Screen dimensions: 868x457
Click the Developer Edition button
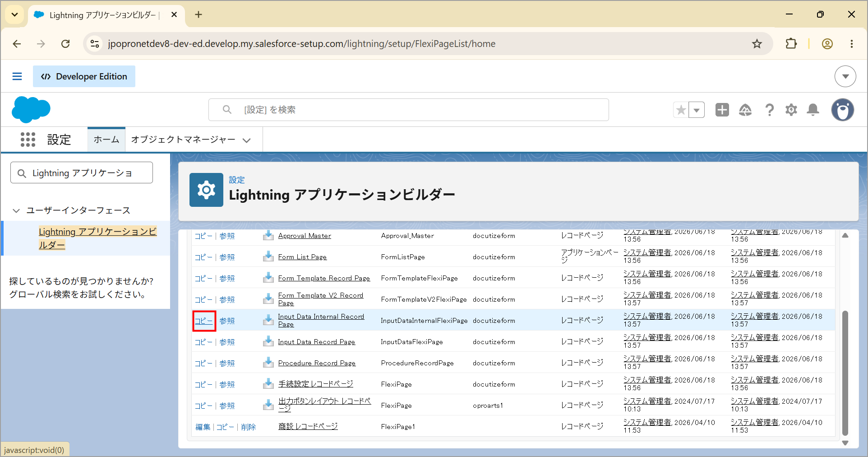(84, 76)
